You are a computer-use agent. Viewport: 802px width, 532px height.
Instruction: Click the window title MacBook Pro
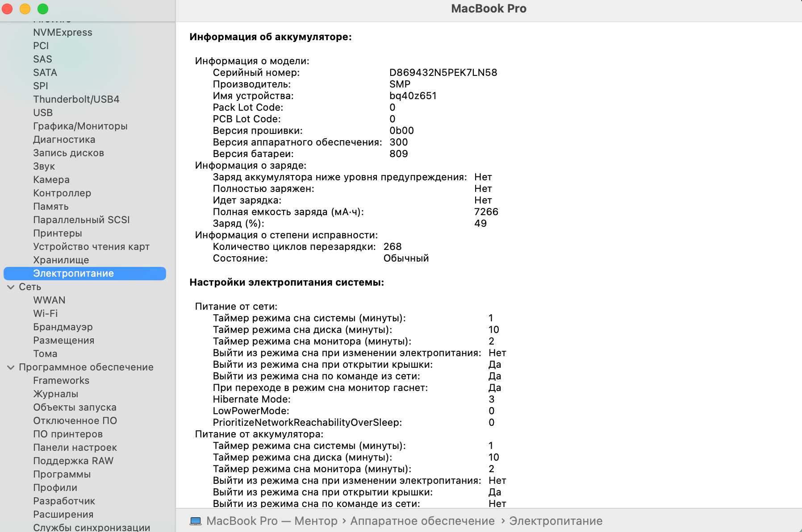pyautogui.click(x=489, y=9)
